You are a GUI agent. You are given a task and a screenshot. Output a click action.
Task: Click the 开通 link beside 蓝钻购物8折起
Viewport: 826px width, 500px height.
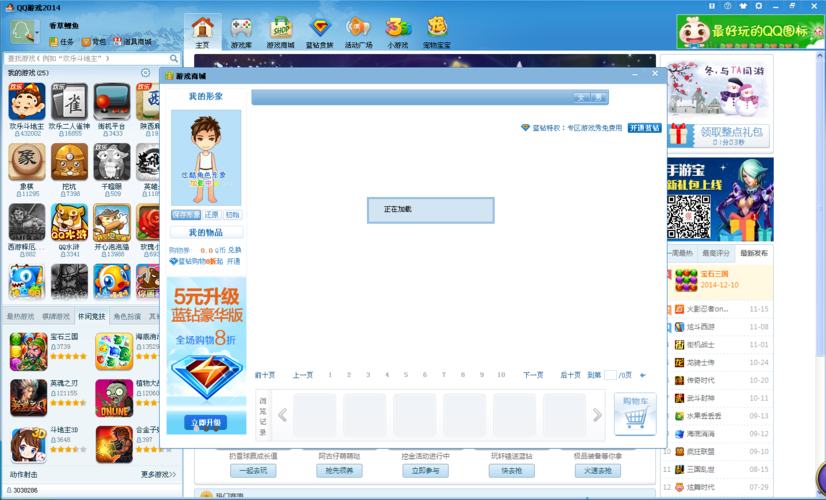coord(233,261)
